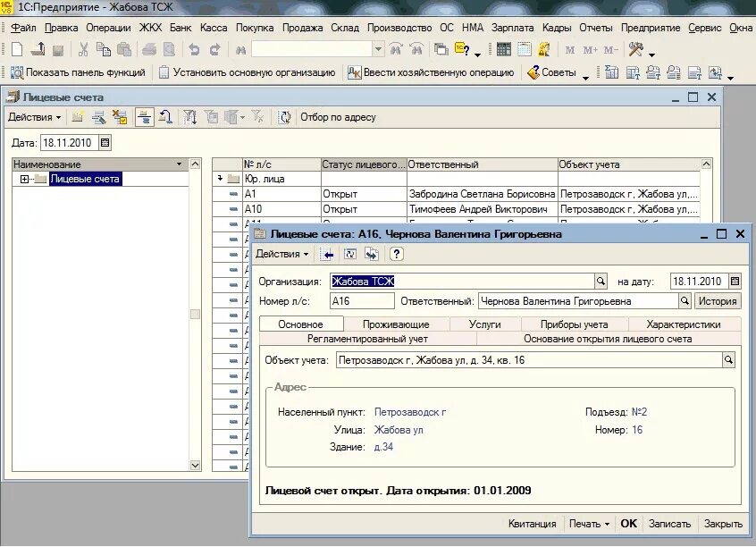Open the Файл menu
Viewport: 756px width, 547px height.
[23, 28]
